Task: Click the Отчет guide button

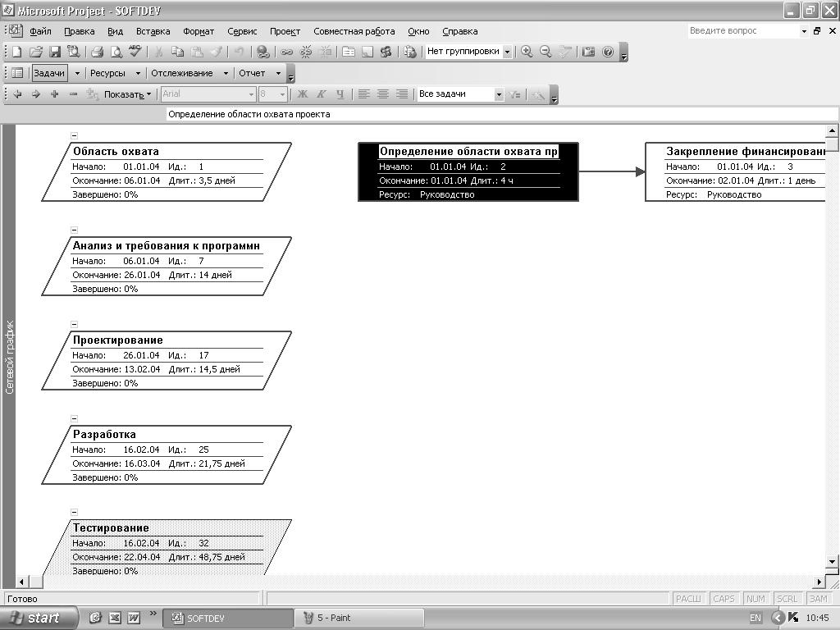Action: click(x=252, y=73)
